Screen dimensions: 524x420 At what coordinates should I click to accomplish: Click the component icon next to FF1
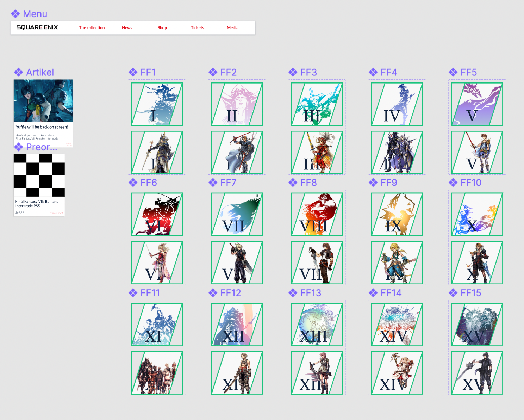point(133,72)
